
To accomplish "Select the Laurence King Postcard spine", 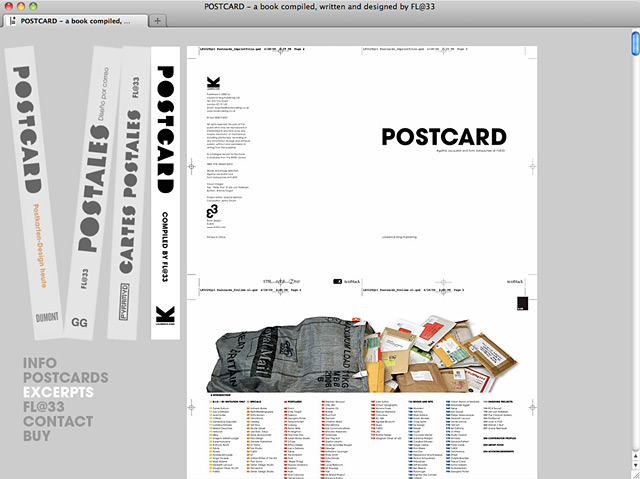I will point(165,193).
